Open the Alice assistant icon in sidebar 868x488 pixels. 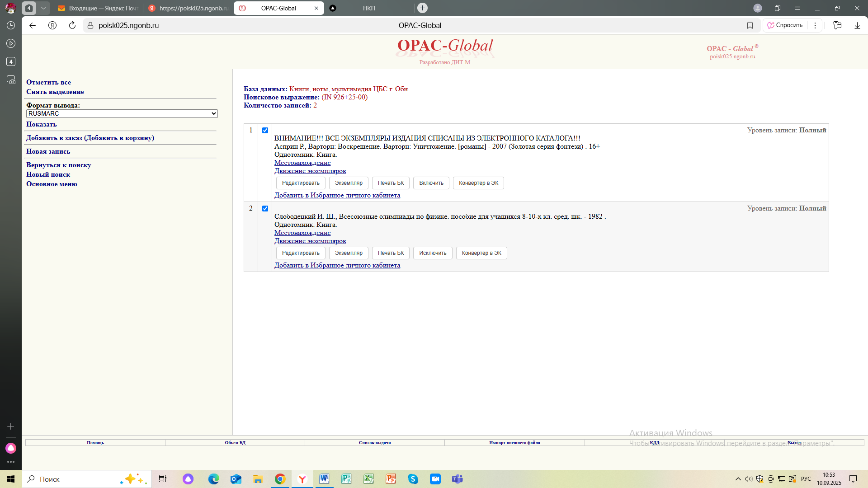click(11, 448)
